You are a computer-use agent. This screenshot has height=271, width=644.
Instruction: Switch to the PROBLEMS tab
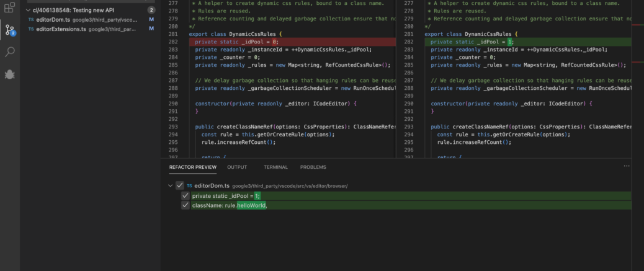pyautogui.click(x=313, y=167)
